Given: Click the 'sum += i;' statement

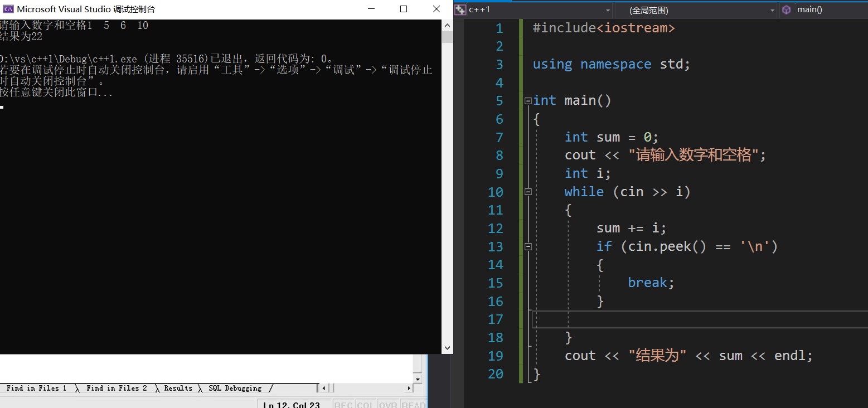Looking at the screenshot, I should [x=632, y=228].
